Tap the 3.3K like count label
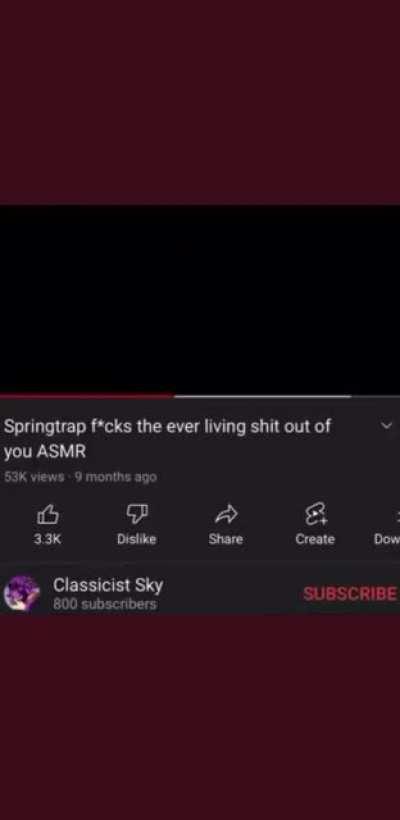 pos(48,539)
